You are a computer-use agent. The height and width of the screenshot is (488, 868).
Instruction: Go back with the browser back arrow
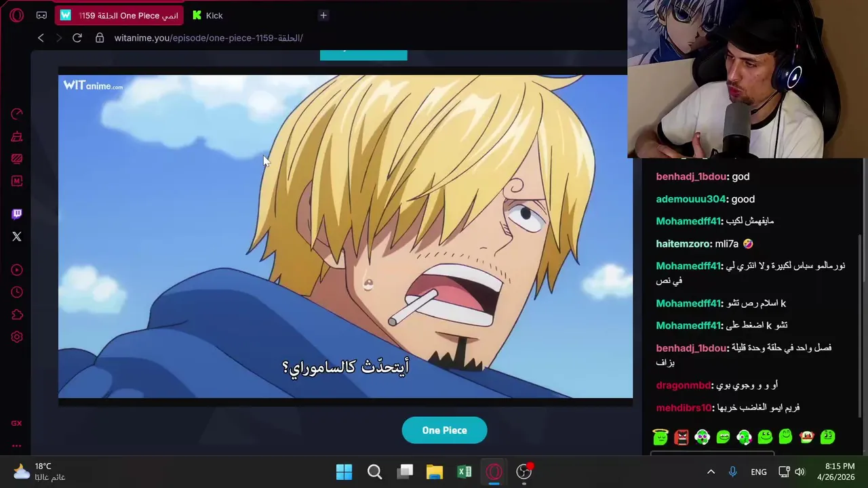41,38
